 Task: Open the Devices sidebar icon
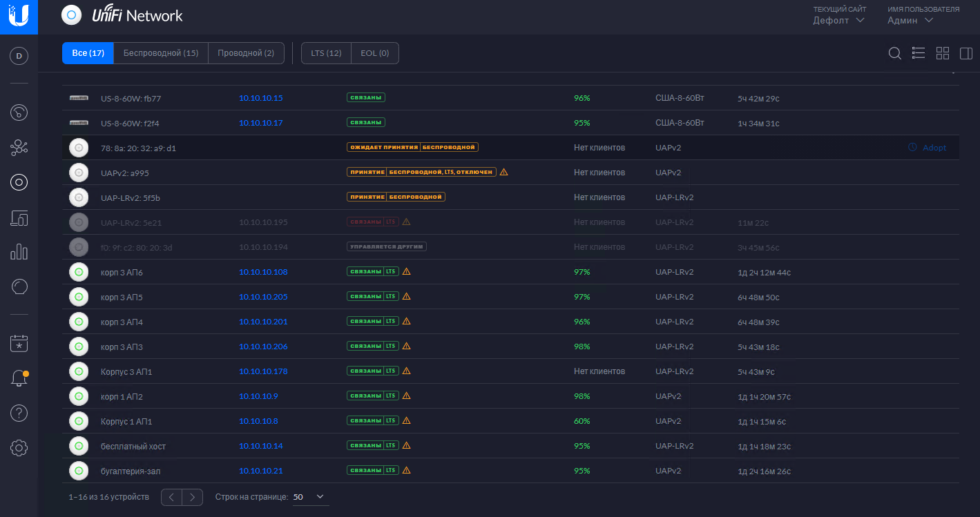point(19,182)
